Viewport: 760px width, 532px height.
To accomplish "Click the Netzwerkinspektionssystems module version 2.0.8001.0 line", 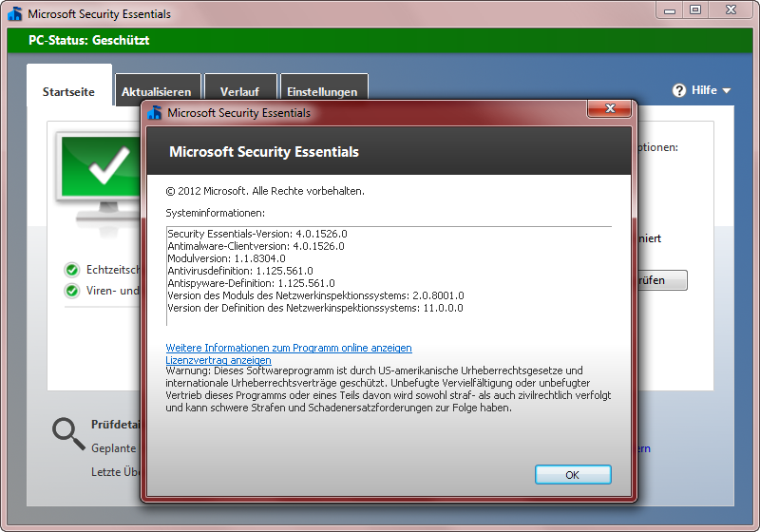I will pyautogui.click(x=315, y=295).
